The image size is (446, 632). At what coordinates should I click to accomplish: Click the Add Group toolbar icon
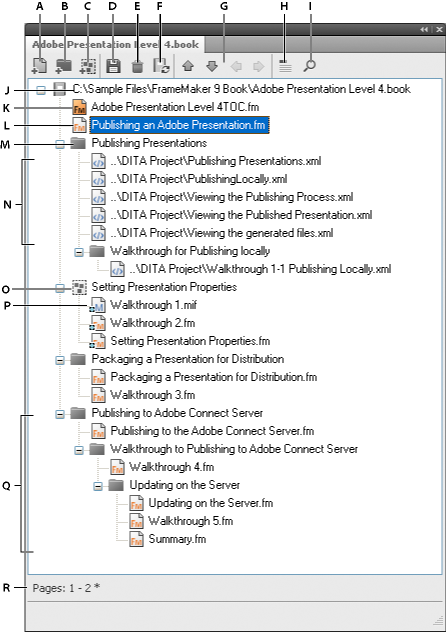[87, 67]
